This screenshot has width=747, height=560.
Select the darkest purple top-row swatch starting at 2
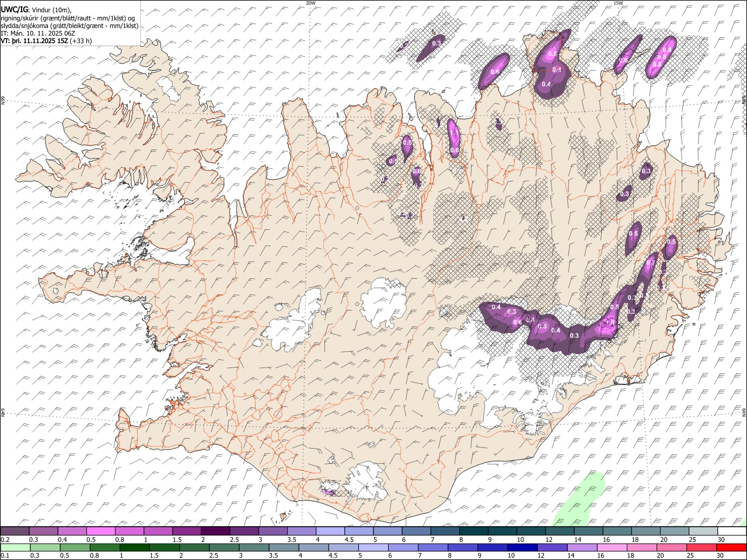click(215, 531)
